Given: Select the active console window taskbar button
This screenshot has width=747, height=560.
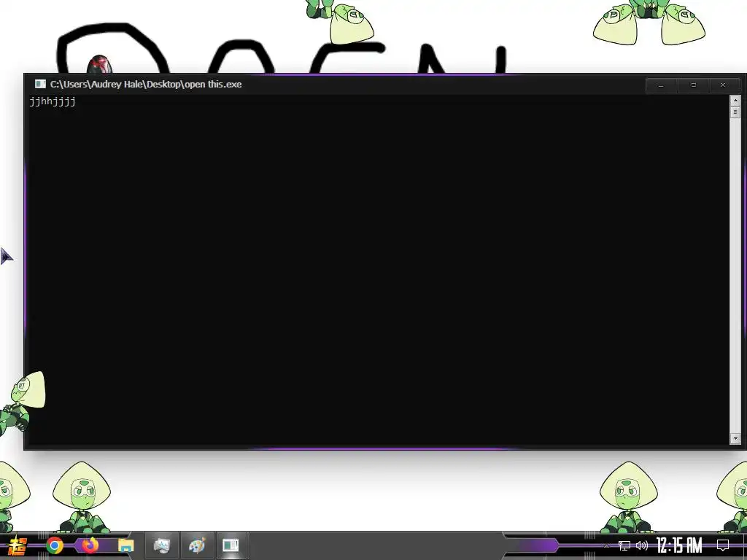Looking at the screenshot, I should pyautogui.click(x=231, y=545).
